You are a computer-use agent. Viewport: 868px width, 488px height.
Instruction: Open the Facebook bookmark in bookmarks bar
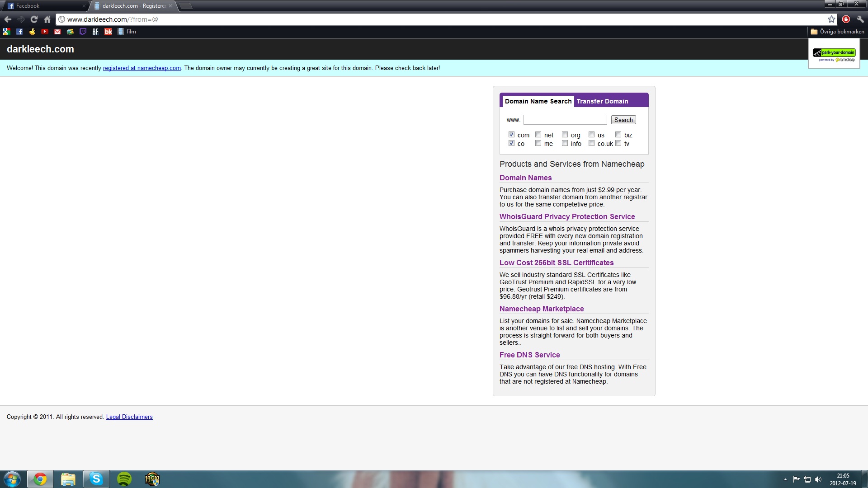(19, 32)
